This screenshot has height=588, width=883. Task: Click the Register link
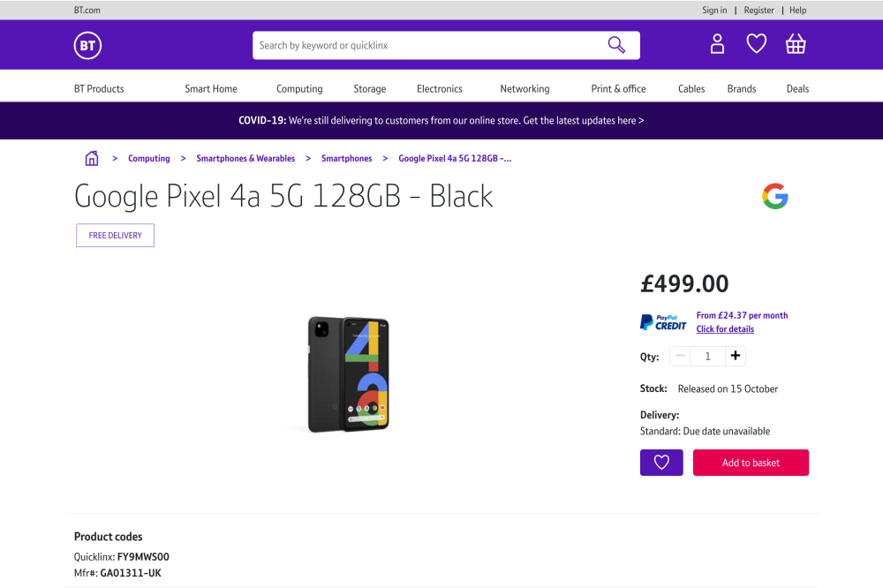click(x=758, y=11)
